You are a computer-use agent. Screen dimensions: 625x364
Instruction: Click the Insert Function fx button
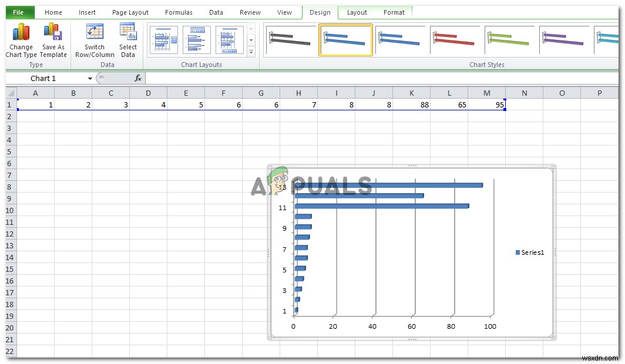(x=138, y=78)
